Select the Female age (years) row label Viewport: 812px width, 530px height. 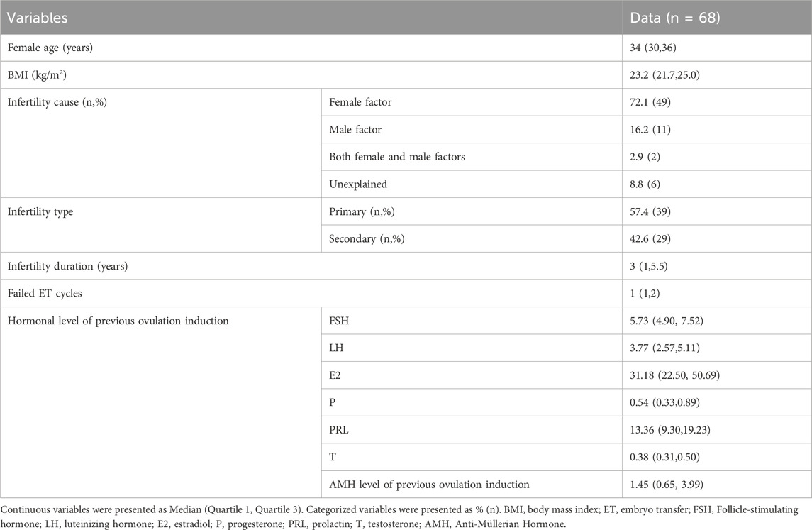coord(52,48)
